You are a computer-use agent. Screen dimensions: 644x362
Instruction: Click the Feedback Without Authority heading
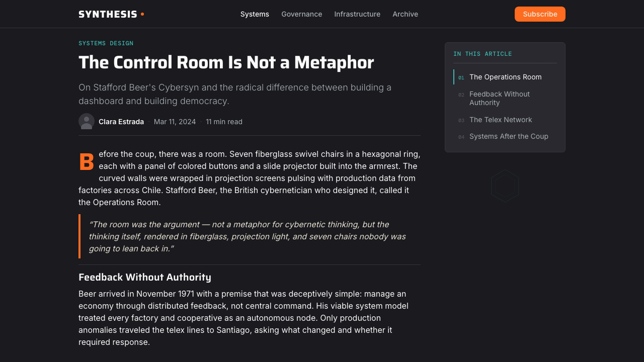point(145,277)
